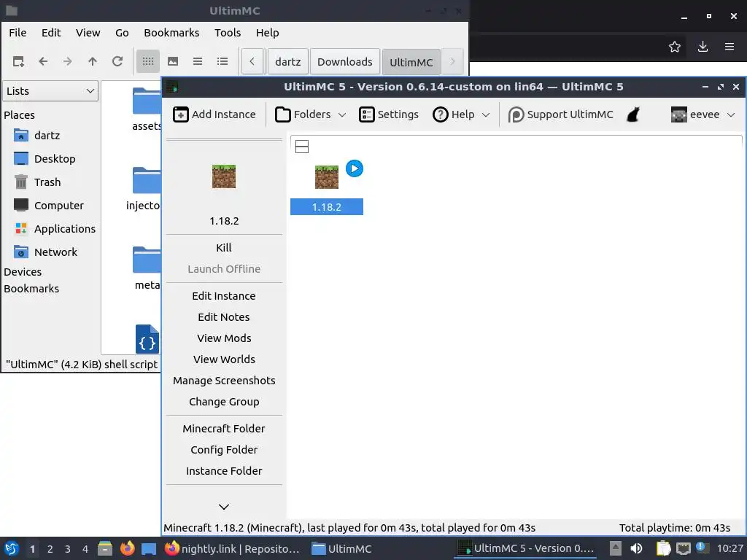Switch to icon view in file manager
The height and width of the screenshot is (560, 747).
point(148,61)
